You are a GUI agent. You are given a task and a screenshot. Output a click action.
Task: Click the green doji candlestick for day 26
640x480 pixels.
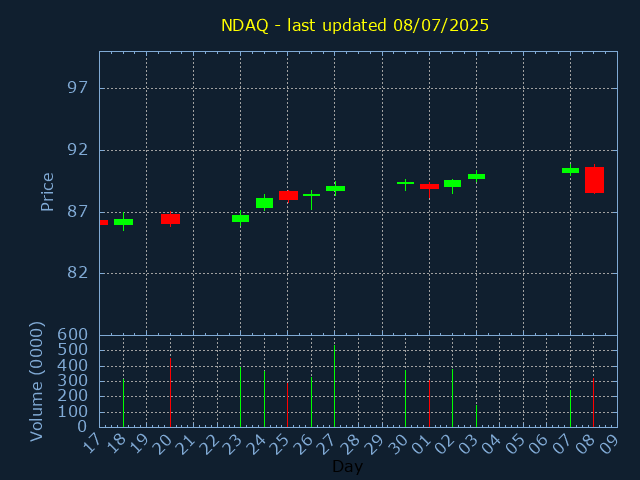(311, 195)
